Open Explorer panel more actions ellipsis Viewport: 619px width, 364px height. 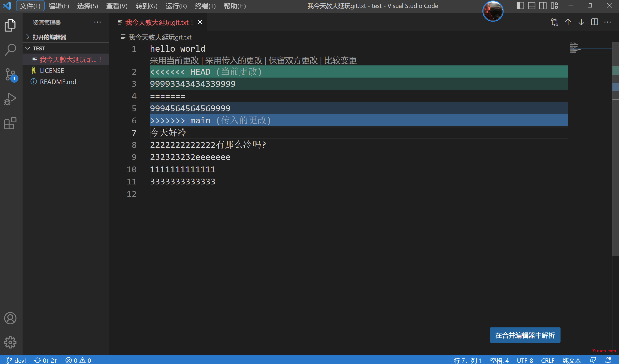pyautogui.click(x=98, y=22)
